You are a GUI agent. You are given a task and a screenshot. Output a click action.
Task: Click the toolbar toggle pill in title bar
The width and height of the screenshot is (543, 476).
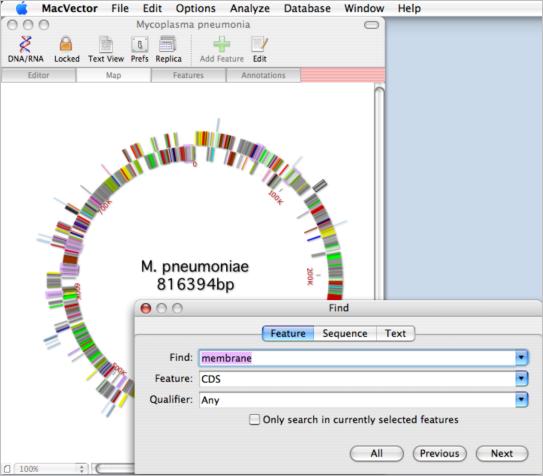(x=371, y=25)
